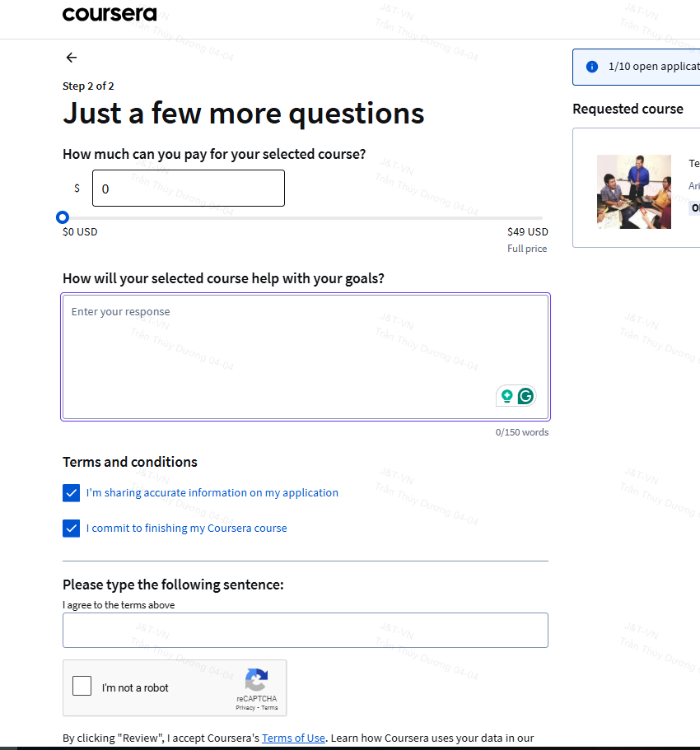Click the info icon in applications banner
This screenshot has width=700, height=750.
point(592,67)
